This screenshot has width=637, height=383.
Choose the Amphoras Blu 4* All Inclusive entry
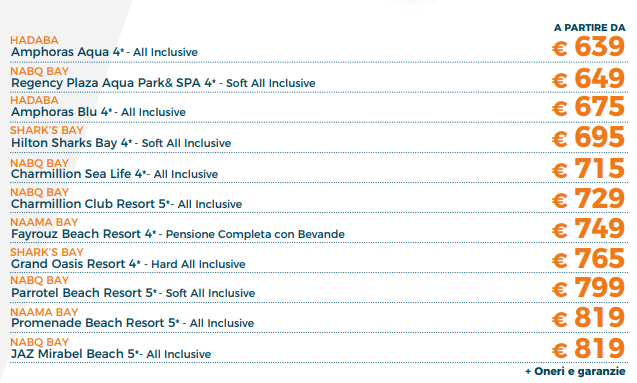click(98, 112)
